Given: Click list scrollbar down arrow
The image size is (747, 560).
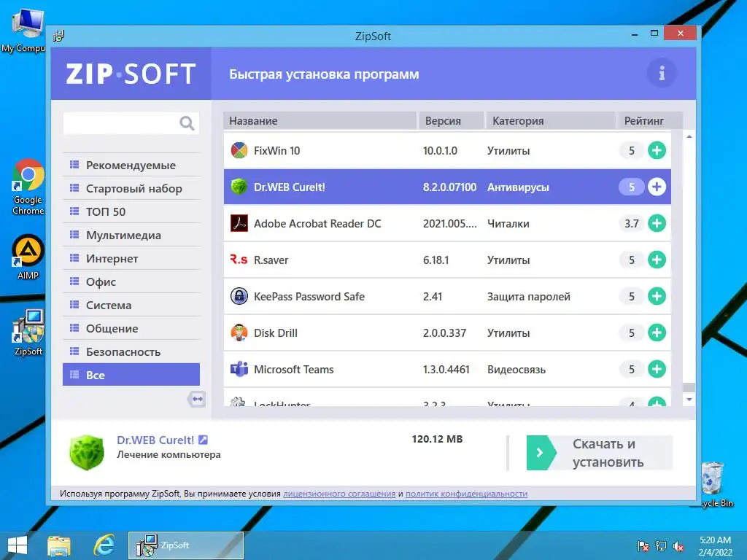Looking at the screenshot, I should (x=689, y=400).
